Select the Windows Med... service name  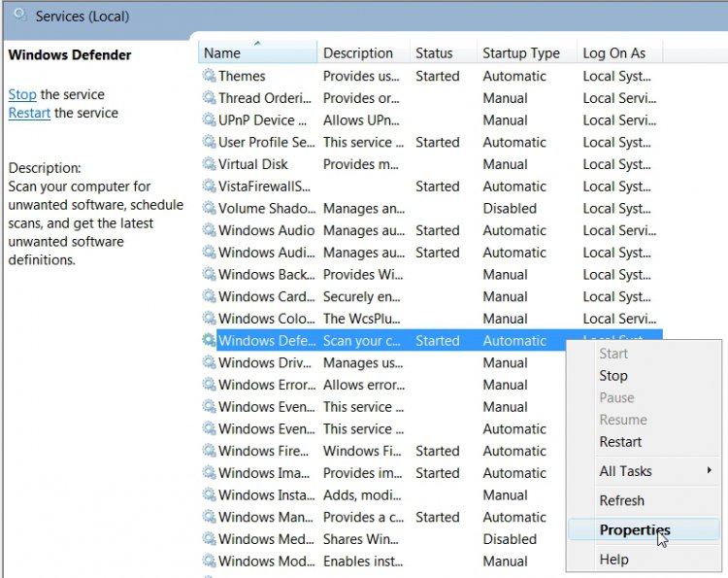[x=266, y=539]
